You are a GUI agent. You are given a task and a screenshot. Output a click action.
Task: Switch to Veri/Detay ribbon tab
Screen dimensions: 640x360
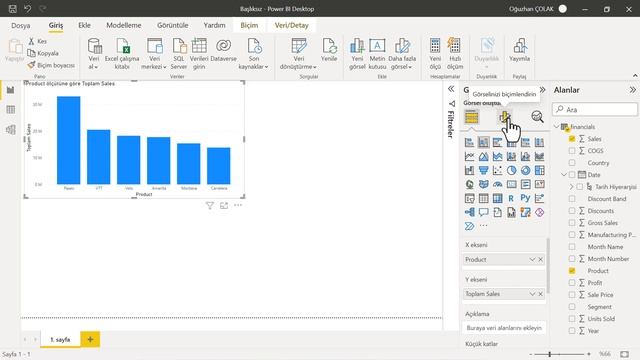click(291, 25)
